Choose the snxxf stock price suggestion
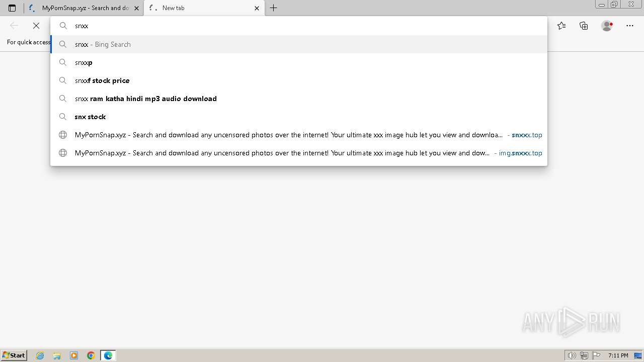 299,80
